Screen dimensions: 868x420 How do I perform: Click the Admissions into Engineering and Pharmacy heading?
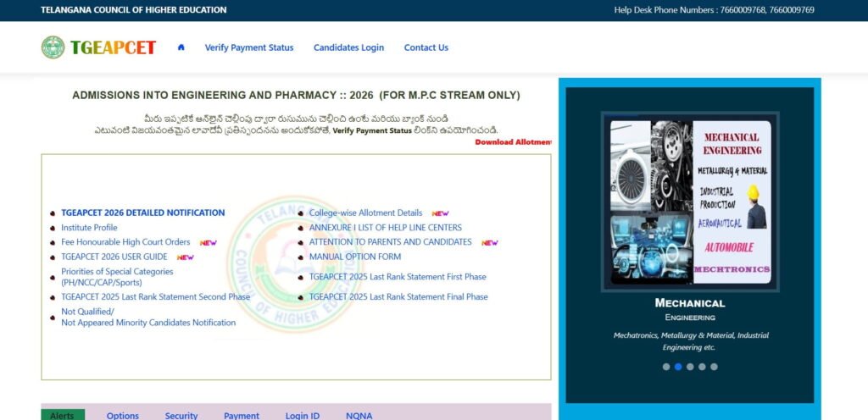click(x=296, y=95)
